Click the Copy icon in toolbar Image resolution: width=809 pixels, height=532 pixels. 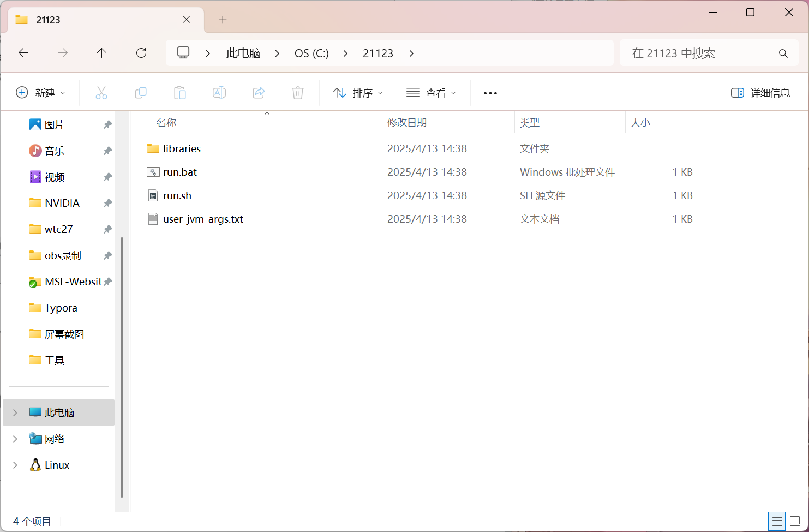coord(141,93)
